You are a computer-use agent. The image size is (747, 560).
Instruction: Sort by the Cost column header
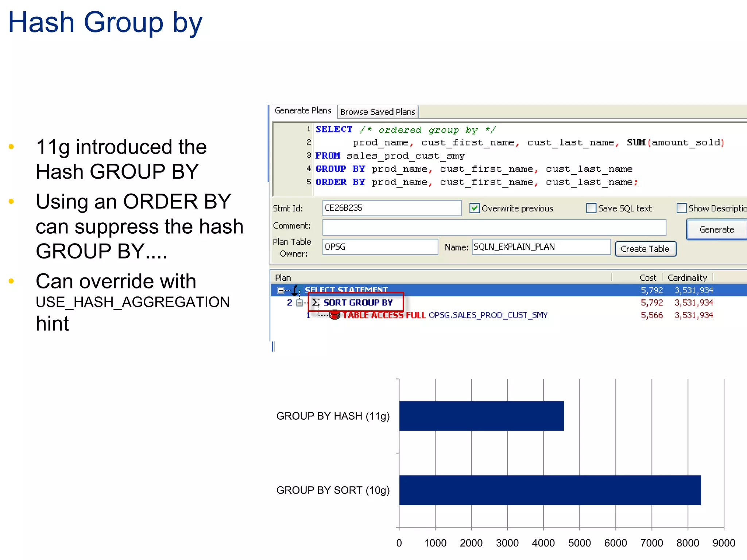(648, 277)
